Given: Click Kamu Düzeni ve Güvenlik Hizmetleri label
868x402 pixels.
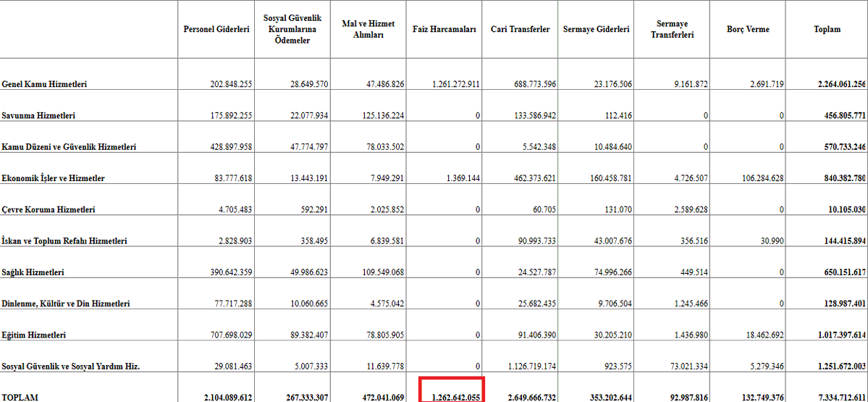Looking at the screenshot, I should [x=69, y=147].
